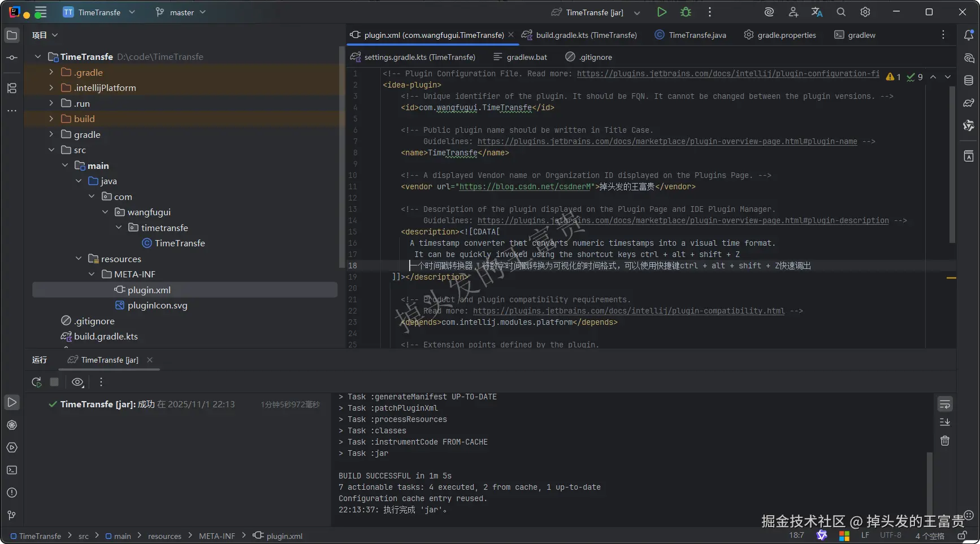Run the TimeTransfe jar configuration
The width and height of the screenshot is (980, 544).
661,12
